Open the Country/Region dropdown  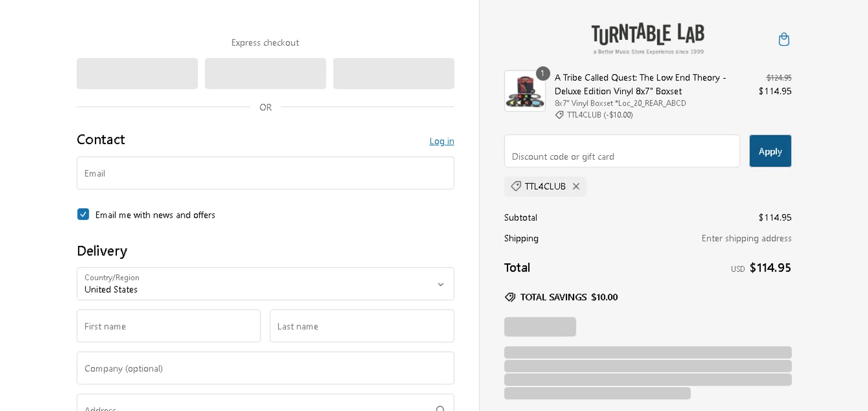265,284
